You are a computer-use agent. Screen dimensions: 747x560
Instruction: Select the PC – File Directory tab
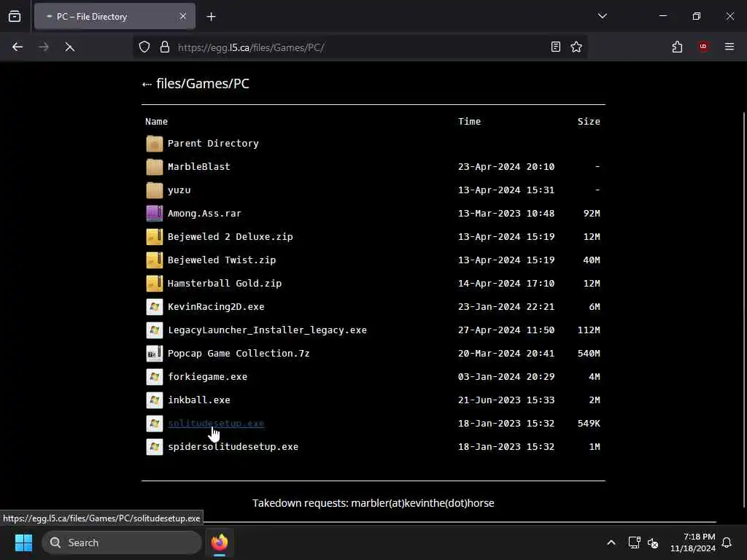tap(115, 16)
